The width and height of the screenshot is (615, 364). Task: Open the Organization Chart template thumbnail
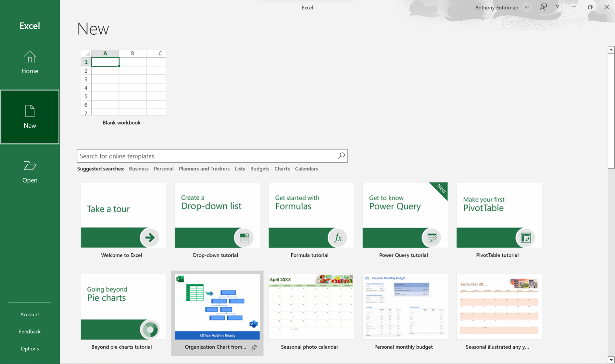(x=217, y=307)
